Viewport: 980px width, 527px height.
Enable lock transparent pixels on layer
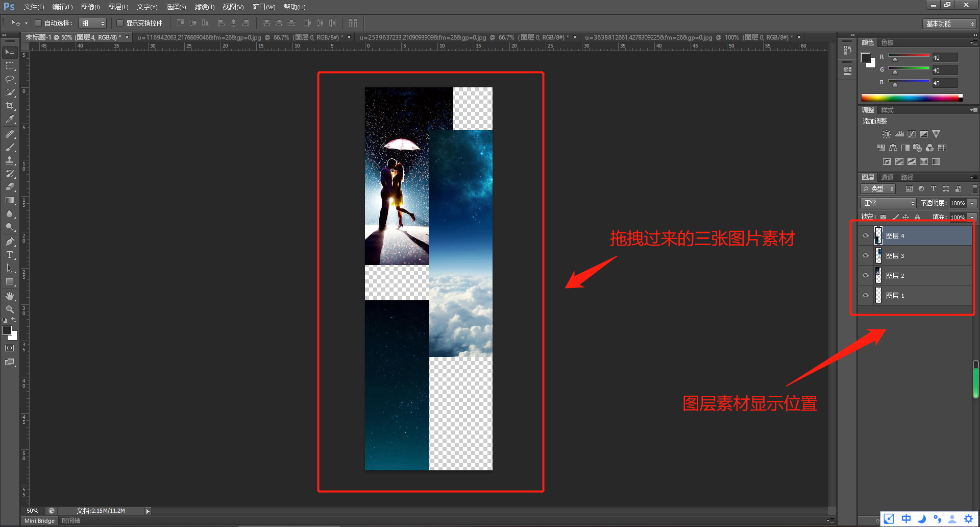coord(884,217)
